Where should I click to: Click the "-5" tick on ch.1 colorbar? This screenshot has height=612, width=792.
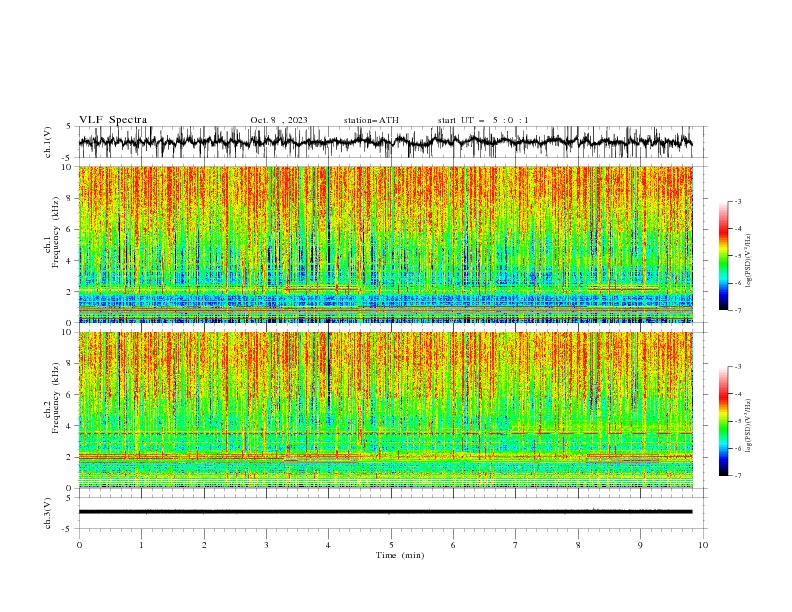click(737, 256)
